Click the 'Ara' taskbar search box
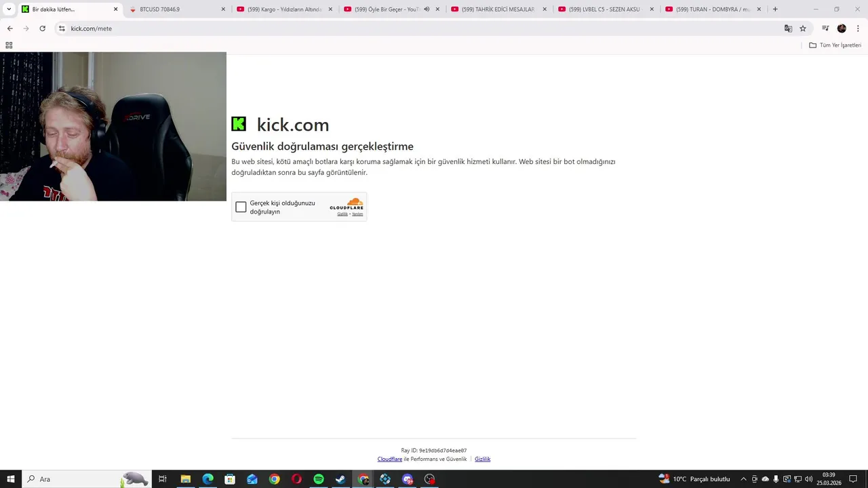Viewport: 868px width, 488px height. click(86, 479)
